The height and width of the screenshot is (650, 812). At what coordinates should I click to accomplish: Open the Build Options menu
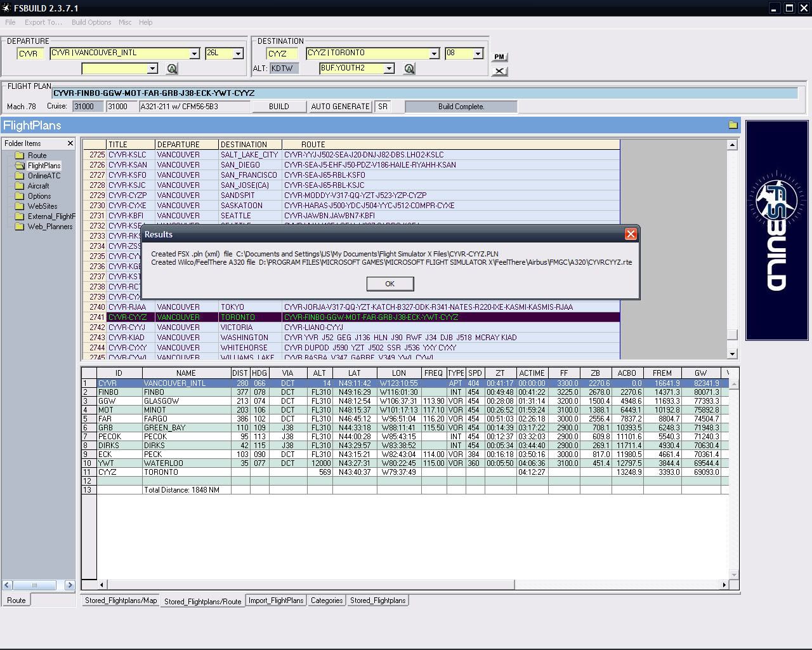click(91, 22)
